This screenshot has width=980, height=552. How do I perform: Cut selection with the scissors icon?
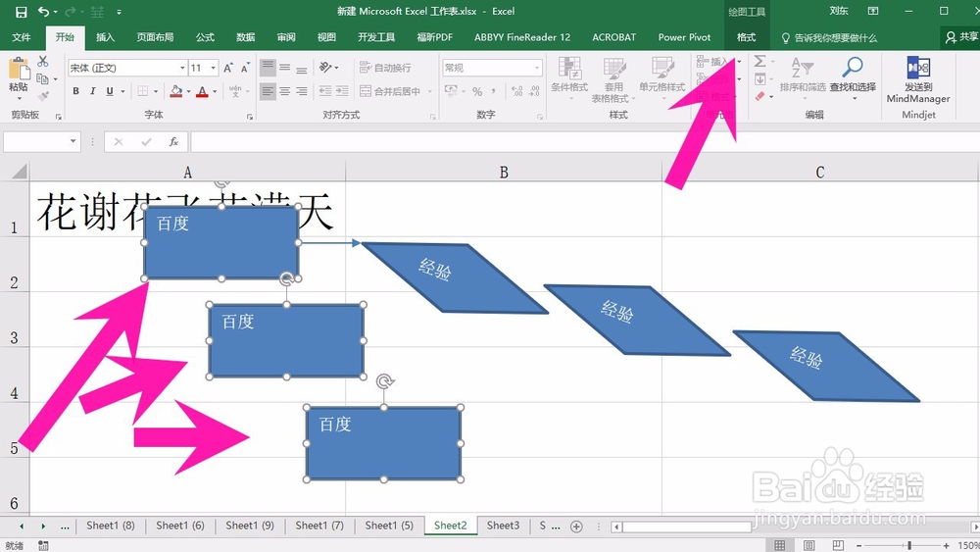[42, 61]
